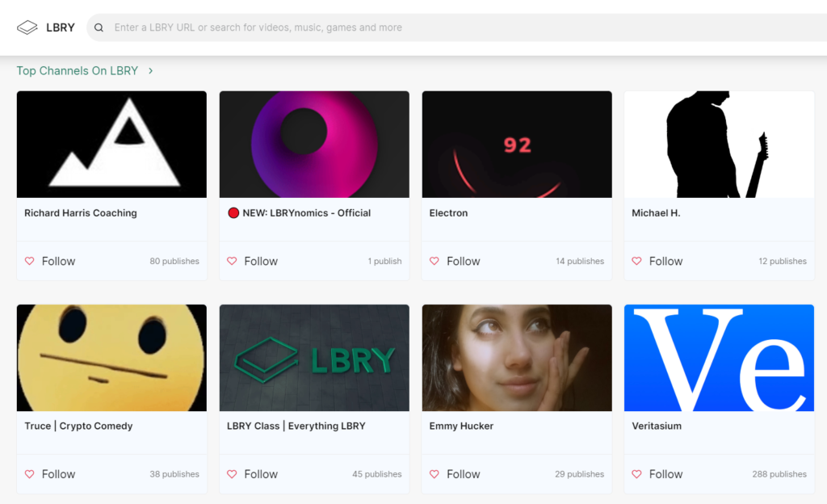Expand Top Channels chevron arrow
The image size is (827, 504).
point(150,70)
